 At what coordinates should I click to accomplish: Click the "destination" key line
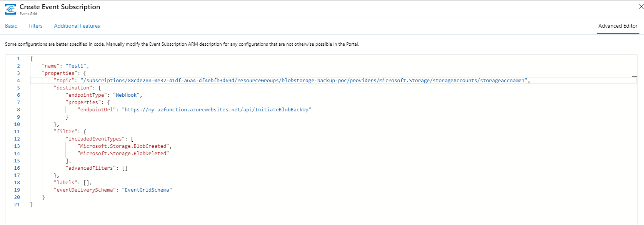click(77, 88)
